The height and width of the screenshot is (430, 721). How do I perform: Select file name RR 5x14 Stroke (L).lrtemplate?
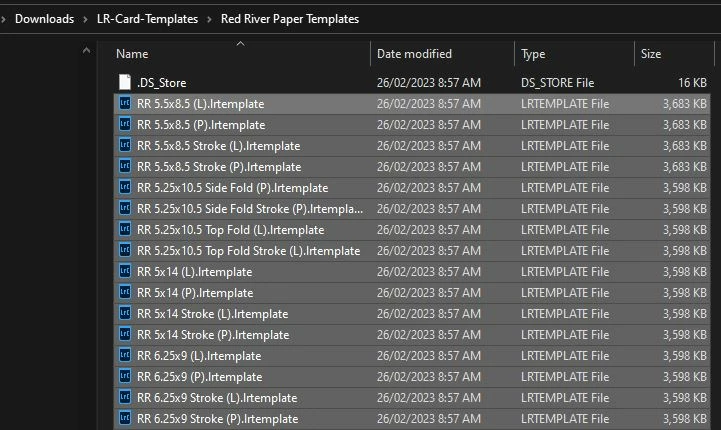coord(212,314)
